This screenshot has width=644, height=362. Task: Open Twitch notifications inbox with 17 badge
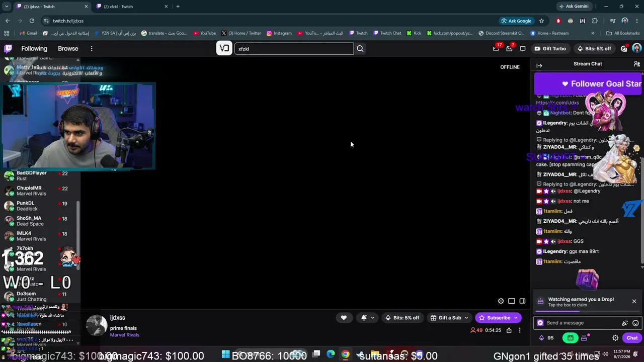pyautogui.click(x=496, y=49)
